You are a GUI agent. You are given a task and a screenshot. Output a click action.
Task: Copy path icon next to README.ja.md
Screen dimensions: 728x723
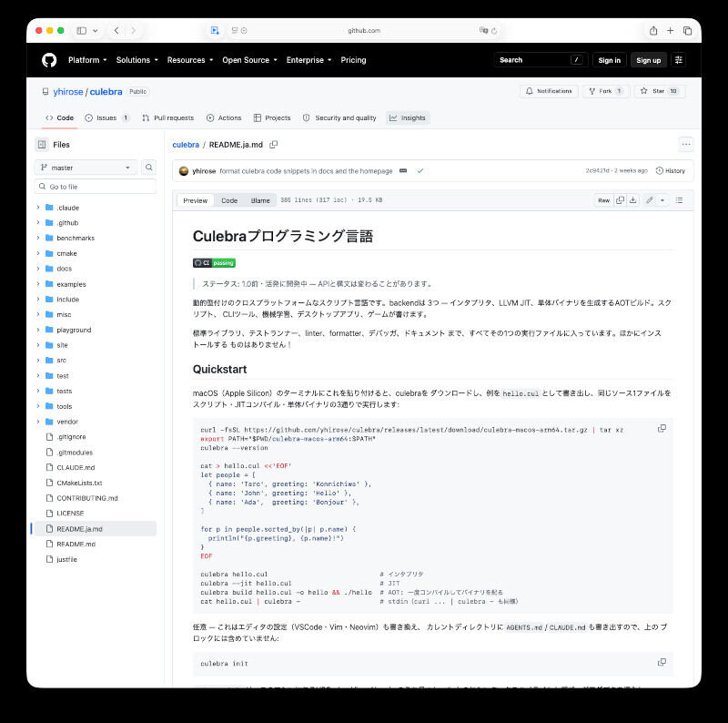[274, 145]
